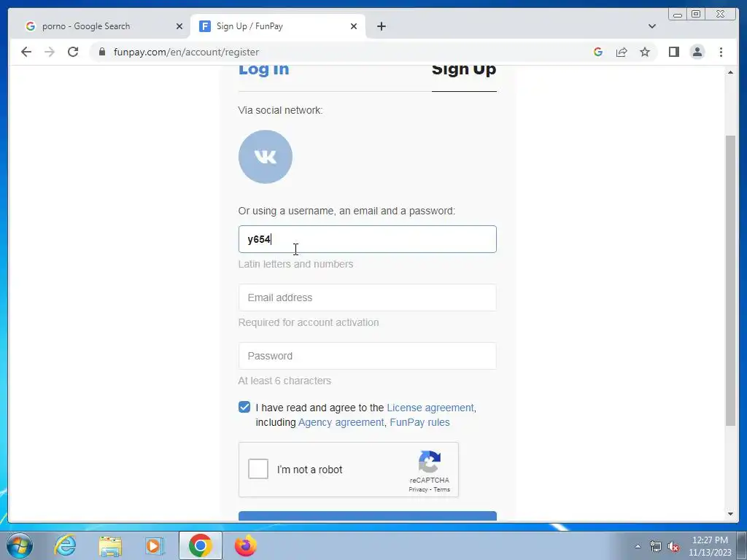Open reCAPTCHA Privacy link

(x=418, y=489)
